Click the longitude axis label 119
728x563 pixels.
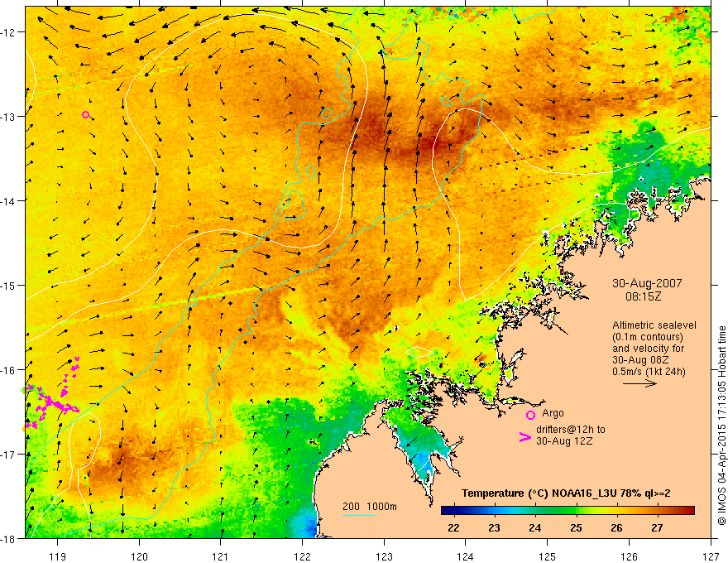(58, 556)
